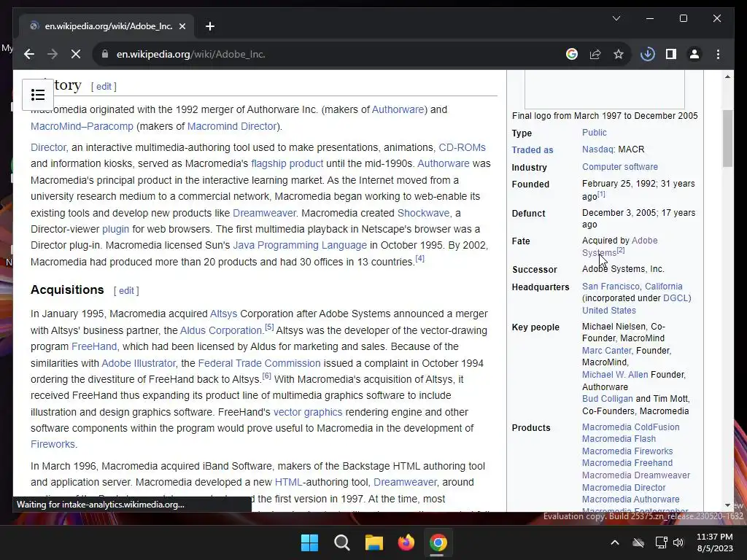Launch File Explorer from the taskbar
747x560 pixels.
tap(374, 542)
